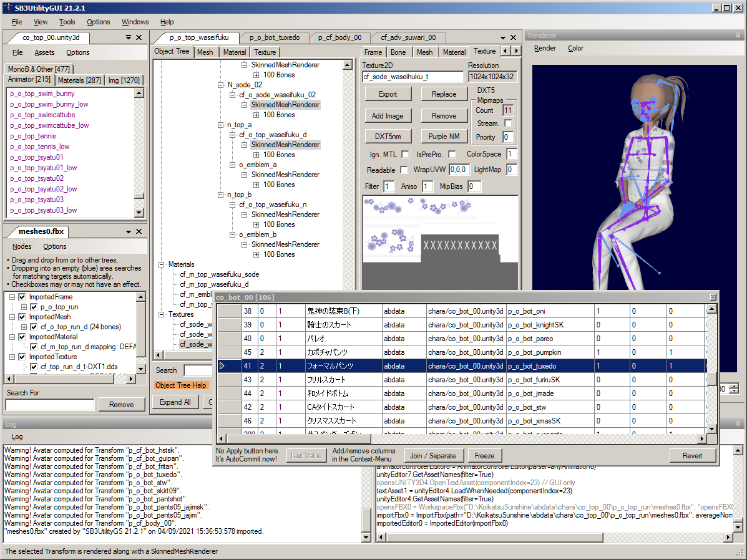Open the Tools menu
747x560 pixels.
[x=67, y=22]
